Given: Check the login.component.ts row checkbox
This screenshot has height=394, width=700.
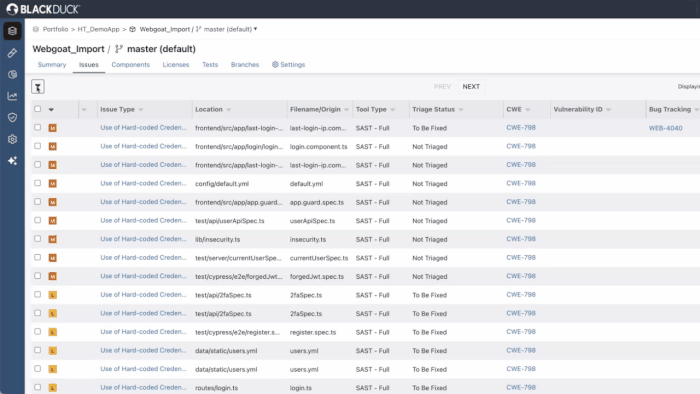Looking at the screenshot, I should click(x=38, y=146).
